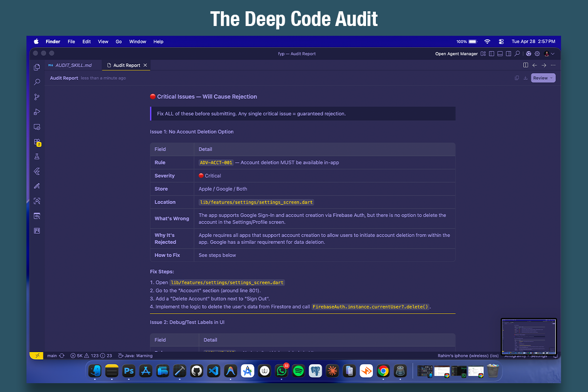This screenshot has width=588, height=392.
Task: Open the Source Control view
Action: click(x=37, y=97)
